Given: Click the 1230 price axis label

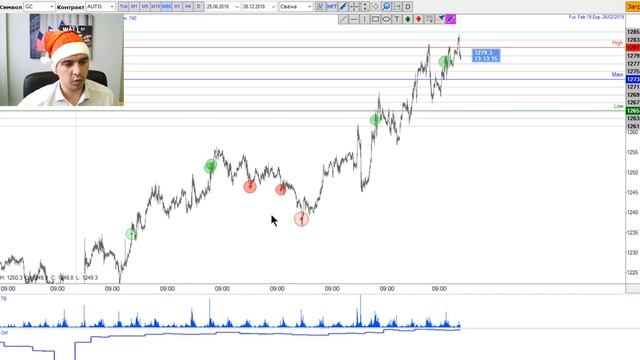Looking at the screenshot, I should 633,253.
